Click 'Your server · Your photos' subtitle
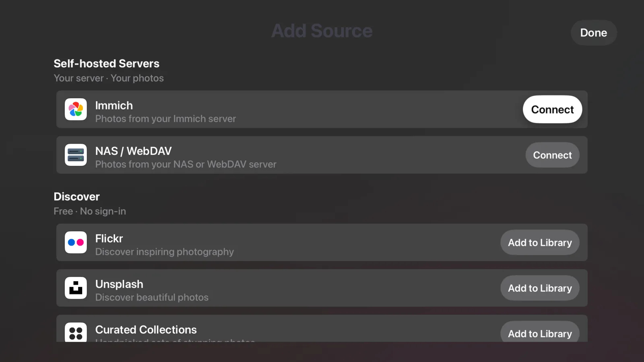Image resolution: width=644 pixels, height=362 pixels. pos(109,78)
